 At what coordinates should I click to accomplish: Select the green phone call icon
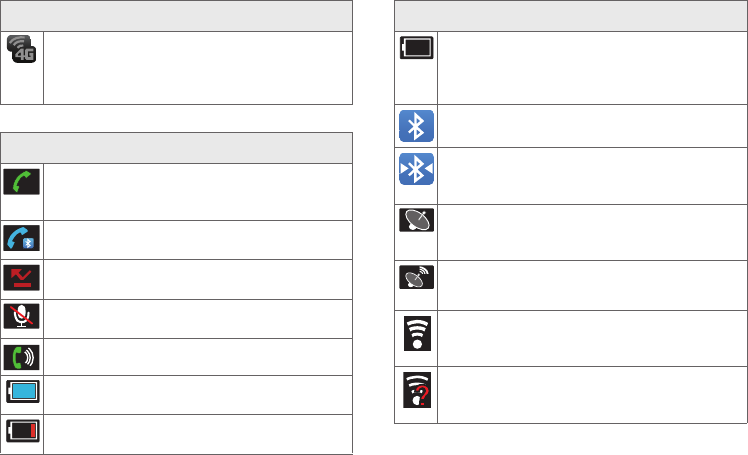pyautogui.click(x=22, y=183)
